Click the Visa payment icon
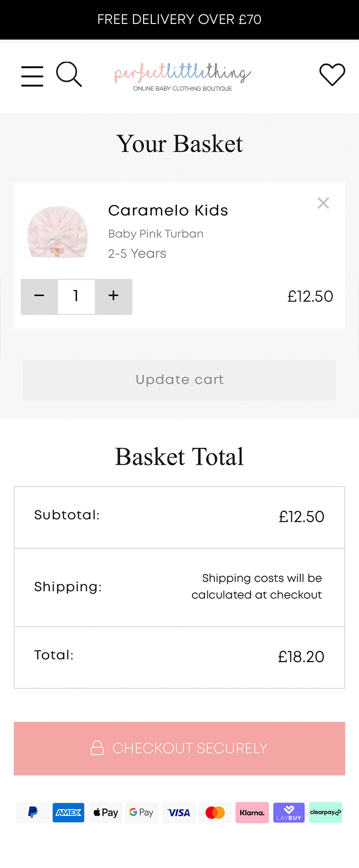Image resolution: width=359 pixels, height=868 pixels. 179,812
